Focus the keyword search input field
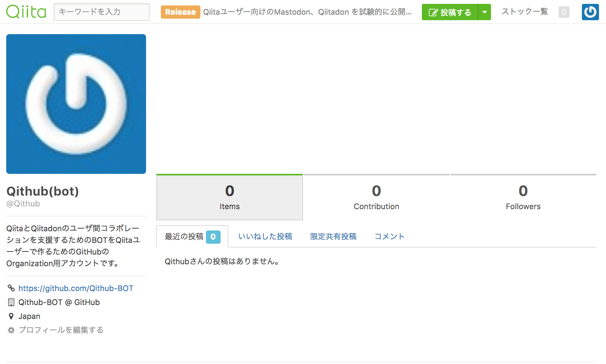 point(102,12)
